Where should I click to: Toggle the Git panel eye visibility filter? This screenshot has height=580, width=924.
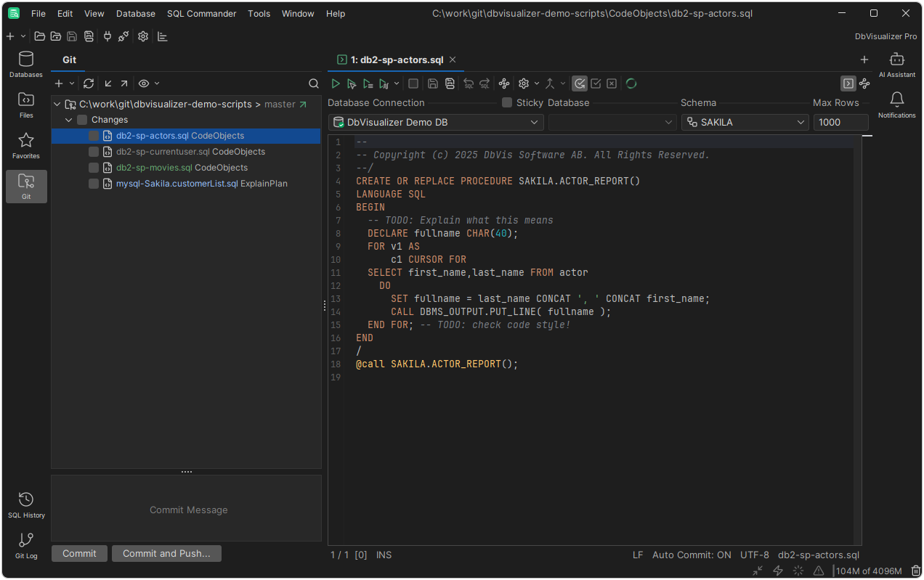click(x=144, y=83)
